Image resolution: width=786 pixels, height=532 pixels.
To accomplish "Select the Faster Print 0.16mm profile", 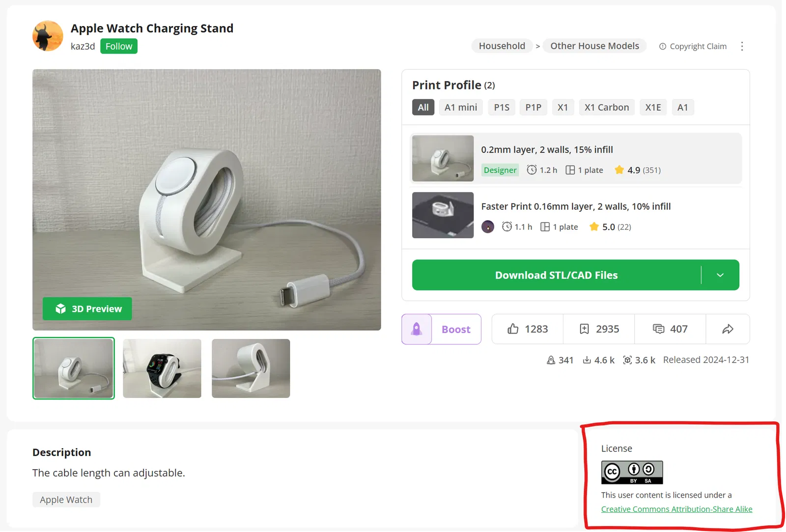I will [x=576, y=207].
